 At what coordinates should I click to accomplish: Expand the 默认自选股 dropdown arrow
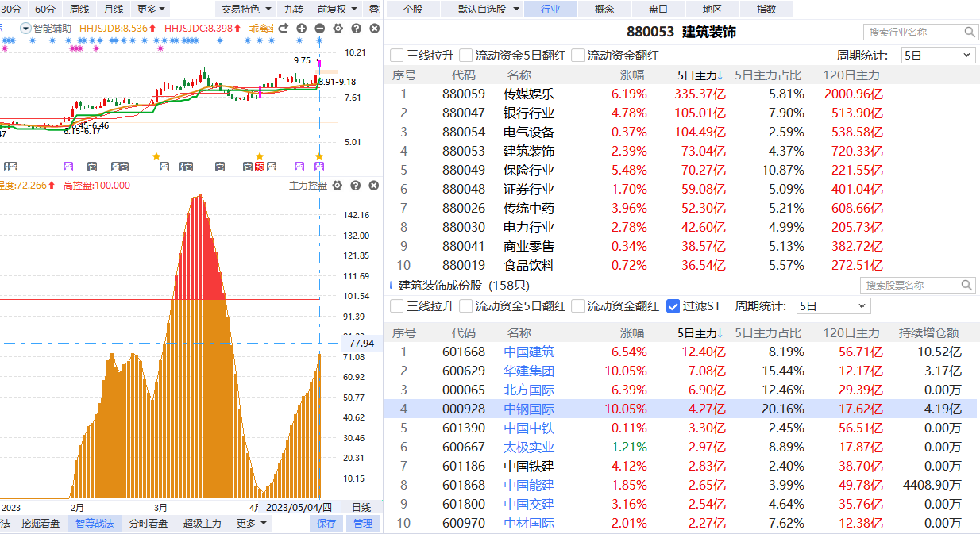click(x=516, y=10)
